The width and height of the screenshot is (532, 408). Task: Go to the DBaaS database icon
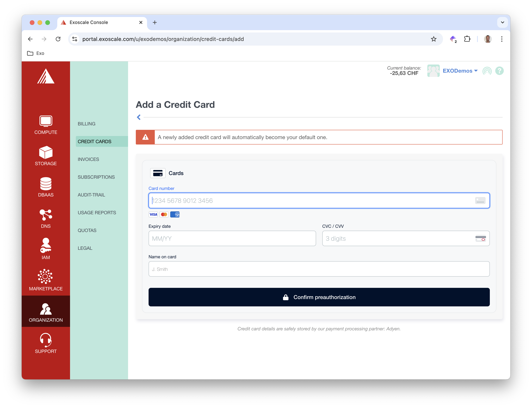(46, 184)
